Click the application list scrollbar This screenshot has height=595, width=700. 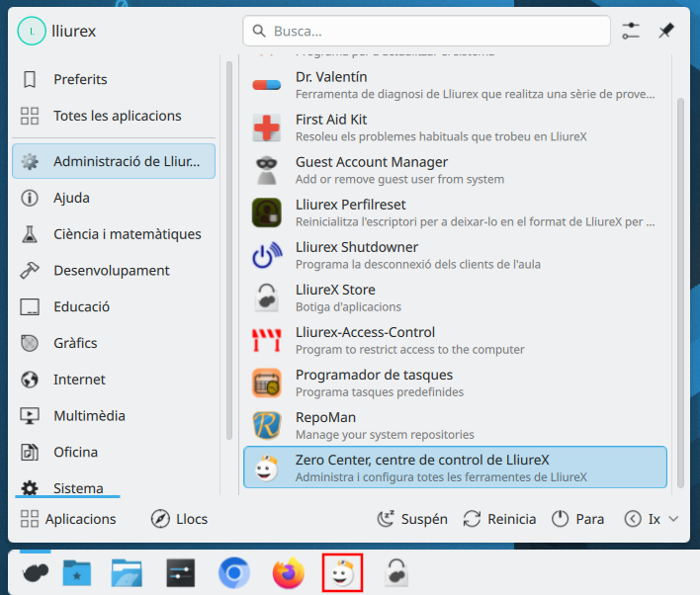coord(679,287)
